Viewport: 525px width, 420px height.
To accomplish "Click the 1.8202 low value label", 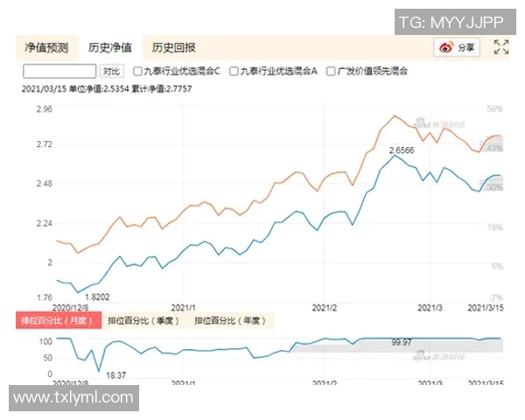I will (x=97, y=297).
